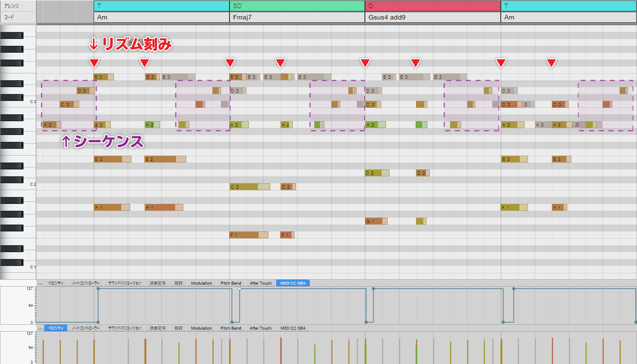
Task: Select the last T arranger section
Action: pyautogui.click(x=568, y=6)
